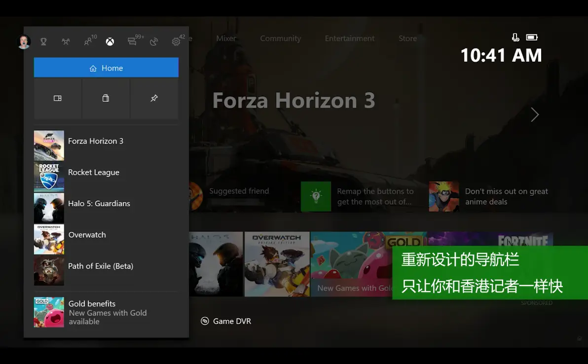The width and height of the screenshot is (588, 364).
Task: Open the New Games with Gold tile
Action: [x=351, y=264]
